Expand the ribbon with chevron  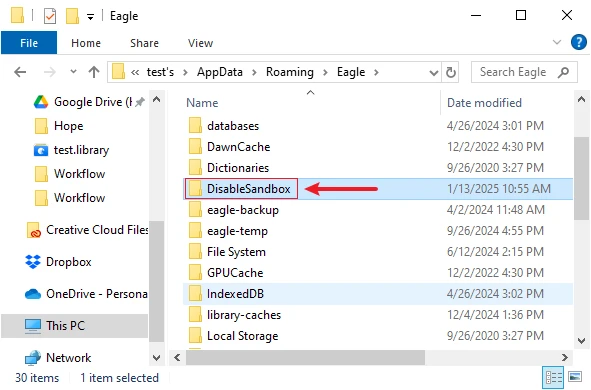pos(557,42)
